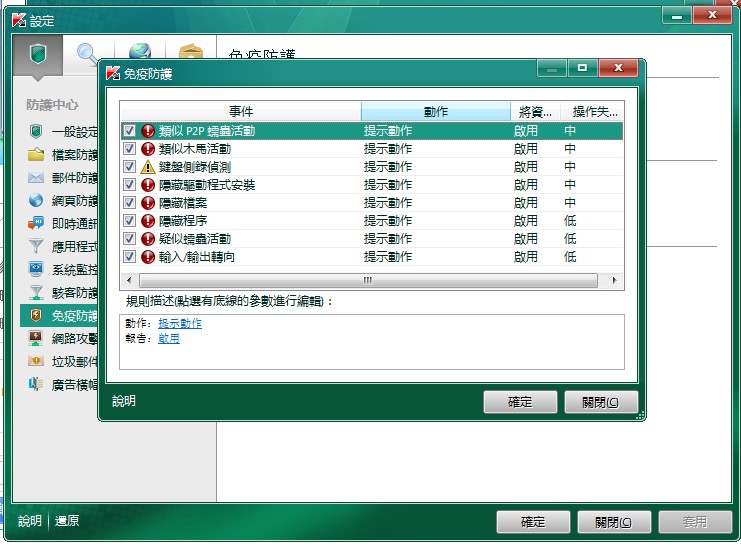Click the red alert icon for 隱藏驅動程式安裝
The height and width of the screenshot is (547, 741).
pos(148,185)
